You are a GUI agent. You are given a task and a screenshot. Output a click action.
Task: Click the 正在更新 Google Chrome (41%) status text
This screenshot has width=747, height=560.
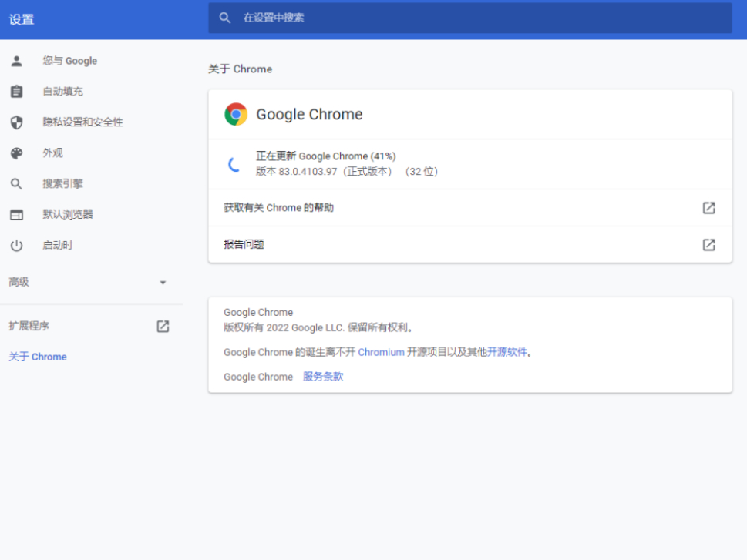(x=326, y=156)
